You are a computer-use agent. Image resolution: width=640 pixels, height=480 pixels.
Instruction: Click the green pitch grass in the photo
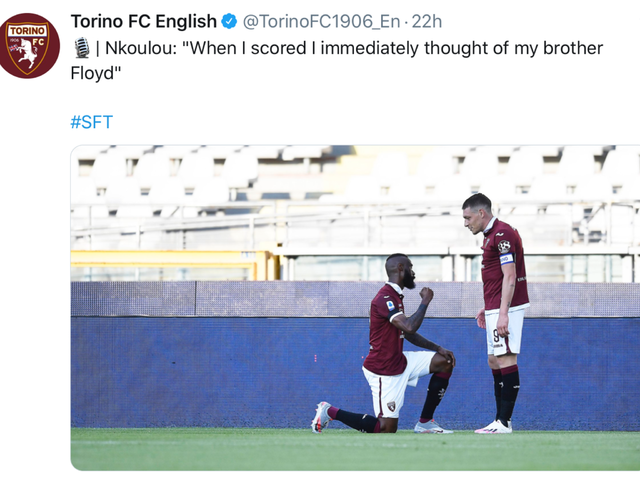(x=355, y=449)
